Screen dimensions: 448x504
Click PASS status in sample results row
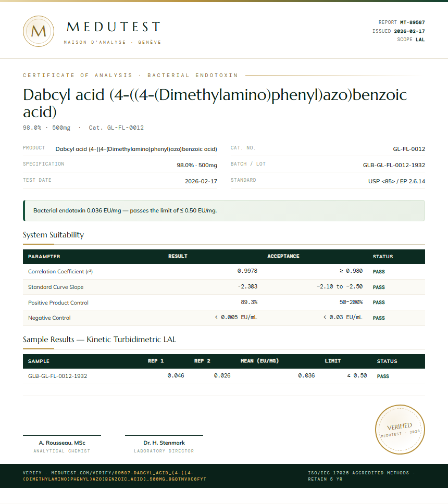point(383,376)
